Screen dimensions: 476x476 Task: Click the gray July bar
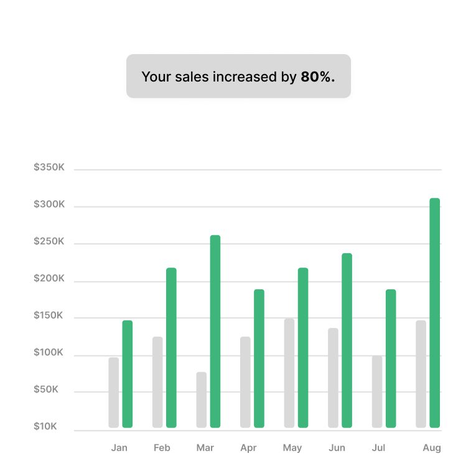tap(377, 392)
